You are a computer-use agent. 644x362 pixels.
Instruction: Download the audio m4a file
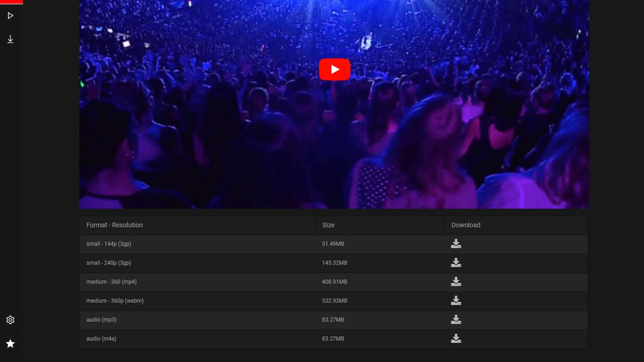[456, 339]
